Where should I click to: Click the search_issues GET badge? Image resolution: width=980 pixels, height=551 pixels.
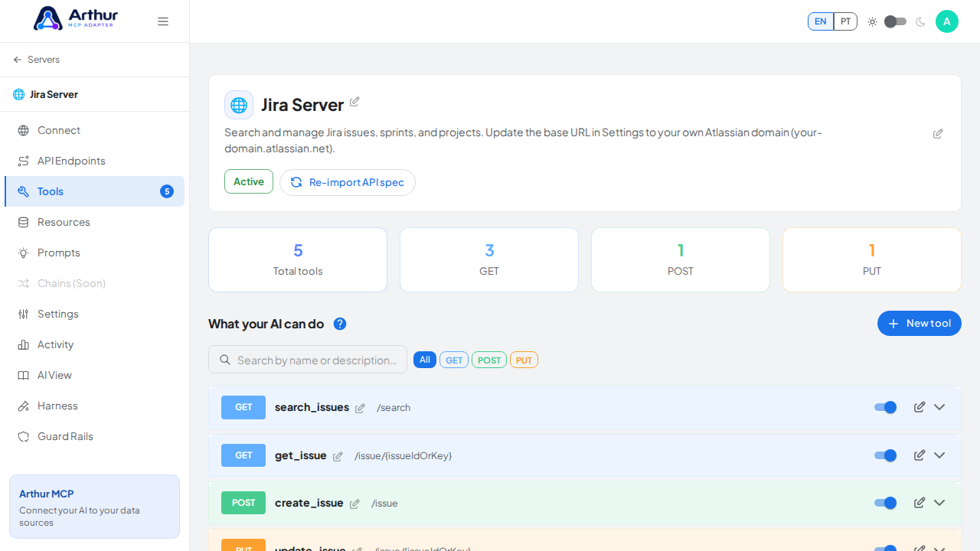243,407
